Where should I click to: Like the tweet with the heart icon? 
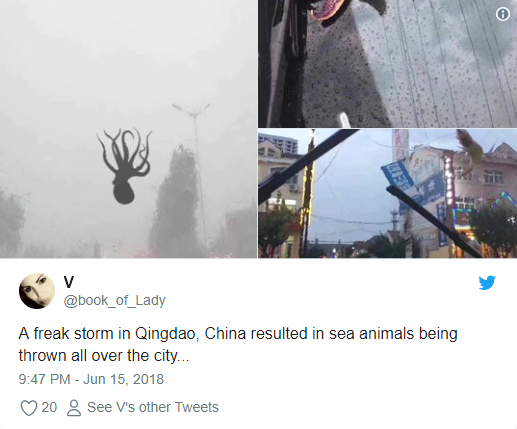pos(29,408)
